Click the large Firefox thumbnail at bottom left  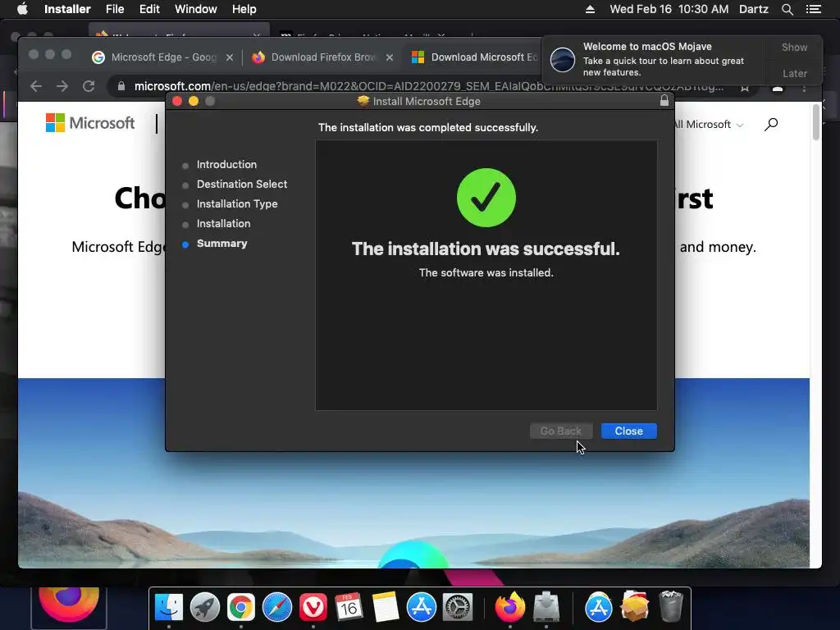pyautogui.click(x=69, y=608)
